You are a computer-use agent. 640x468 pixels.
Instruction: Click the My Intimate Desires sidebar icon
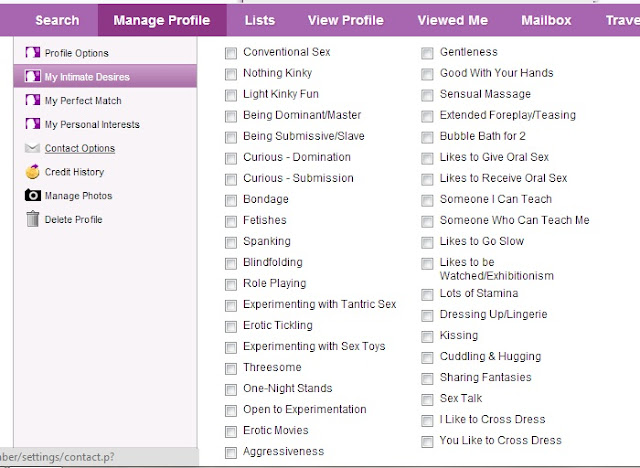(32, 77)
